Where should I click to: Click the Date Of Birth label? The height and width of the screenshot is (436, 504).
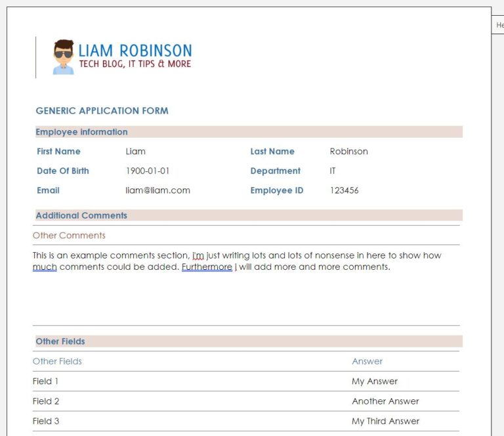pyautogui.click(x=63, y=171)
